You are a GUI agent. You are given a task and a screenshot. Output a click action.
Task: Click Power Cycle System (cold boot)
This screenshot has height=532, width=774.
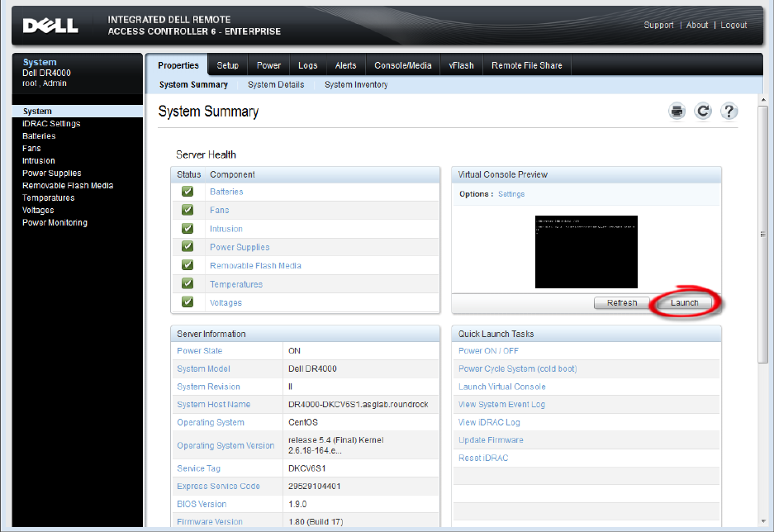pos(517,368)
